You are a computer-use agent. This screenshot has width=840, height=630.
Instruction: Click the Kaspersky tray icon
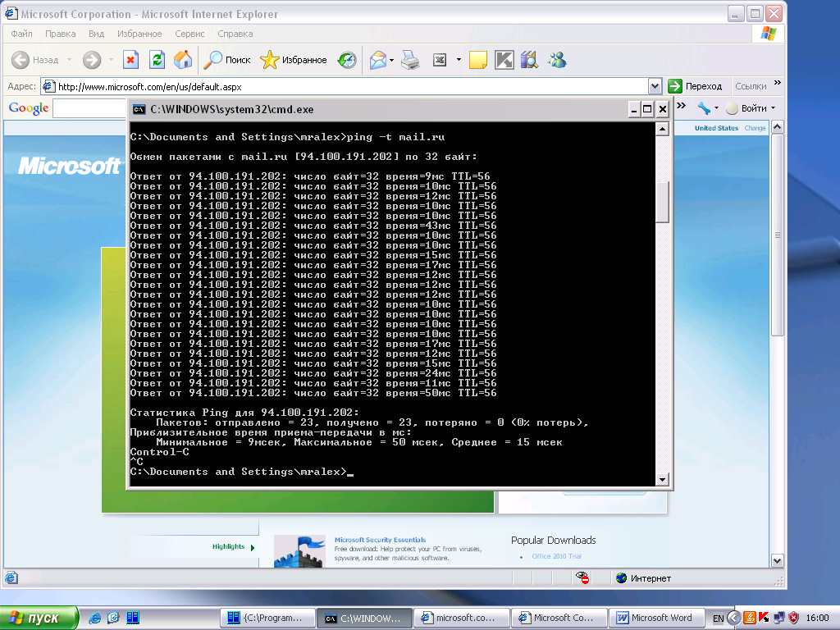click(764, 618)
